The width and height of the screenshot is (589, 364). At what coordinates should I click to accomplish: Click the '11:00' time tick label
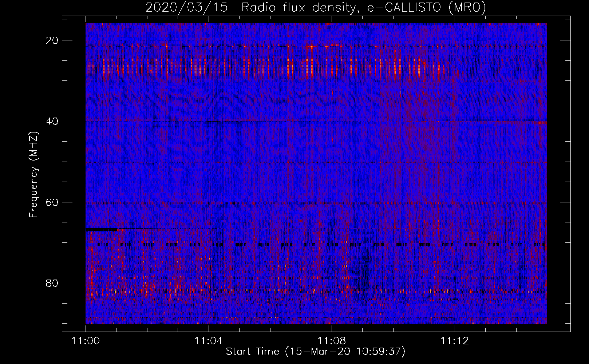[x=86, y=341]
